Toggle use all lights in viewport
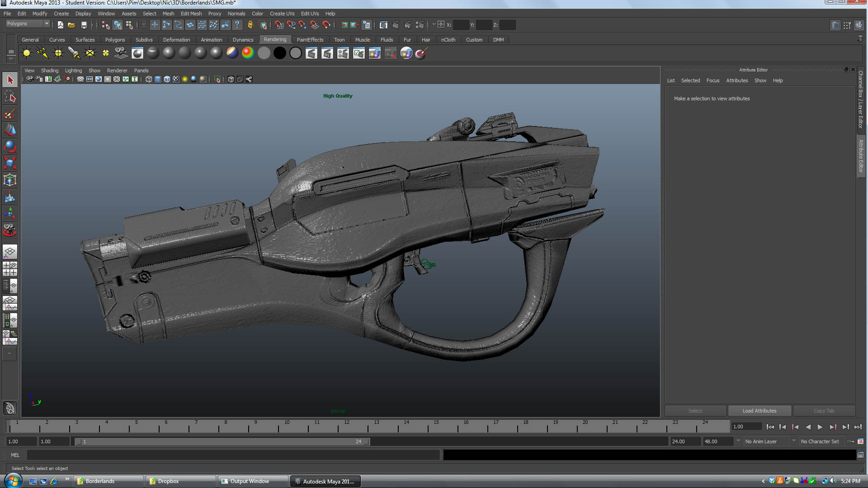Viewport: 868px width, 488px height. point(185,79)
